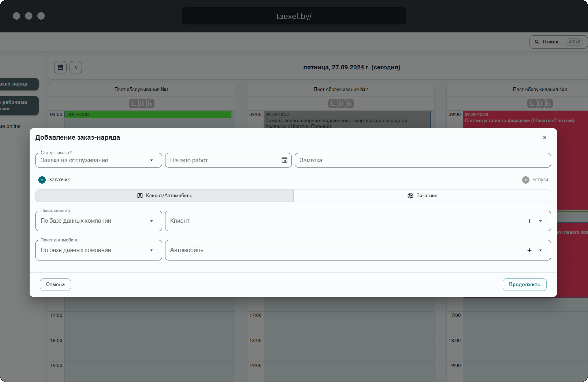Open the calendar date picker above the schedule
This screenshot has width=588, height=382.
[60, 67]
